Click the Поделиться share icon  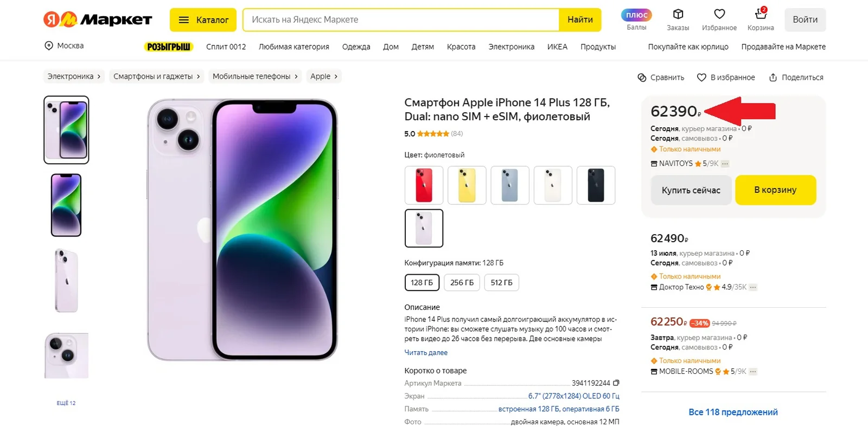pyautogui.click(x=773, y=77)
